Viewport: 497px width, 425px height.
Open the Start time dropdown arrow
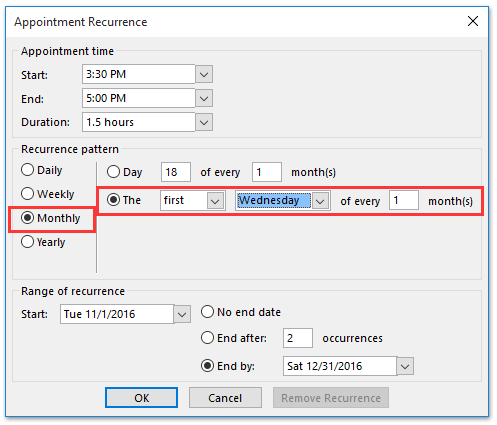click(x=204, y=74)
